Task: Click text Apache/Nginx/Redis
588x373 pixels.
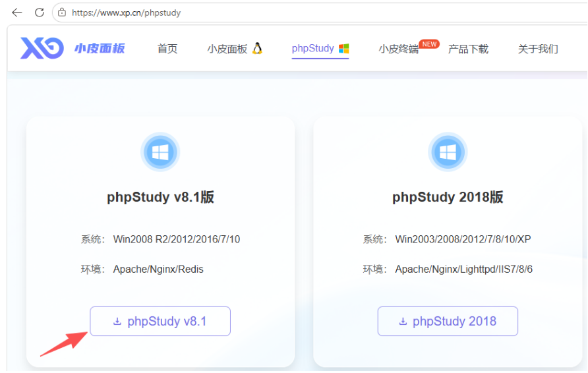Action: point(158,269)
